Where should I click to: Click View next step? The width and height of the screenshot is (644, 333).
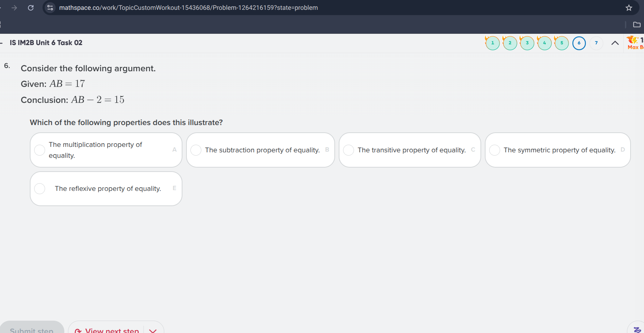108,330
